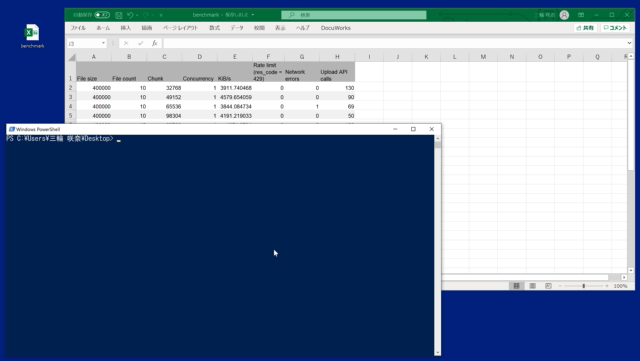Click the PowerShell window title icon
This screenshot has height=361, width=640.
coord(11,129)
